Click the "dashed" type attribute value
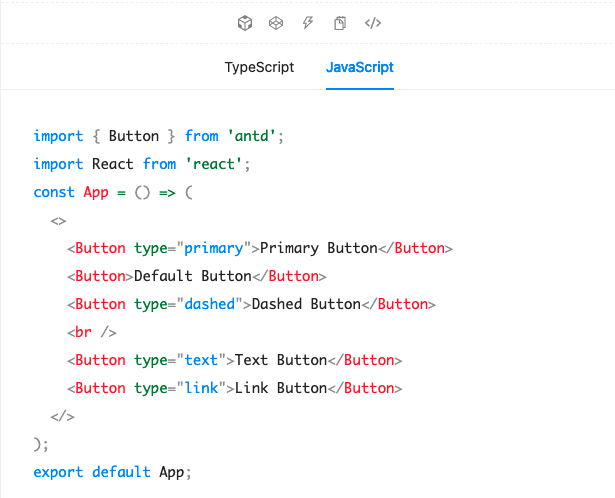The height and width of the screenshot is (498, 615). click(208, 304)
